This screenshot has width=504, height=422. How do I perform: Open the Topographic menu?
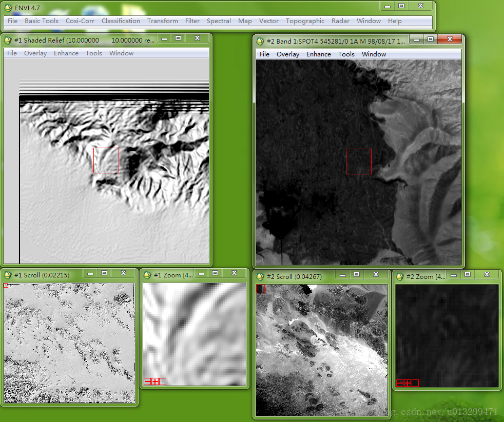pyautogui.click(x=305, y=21)
